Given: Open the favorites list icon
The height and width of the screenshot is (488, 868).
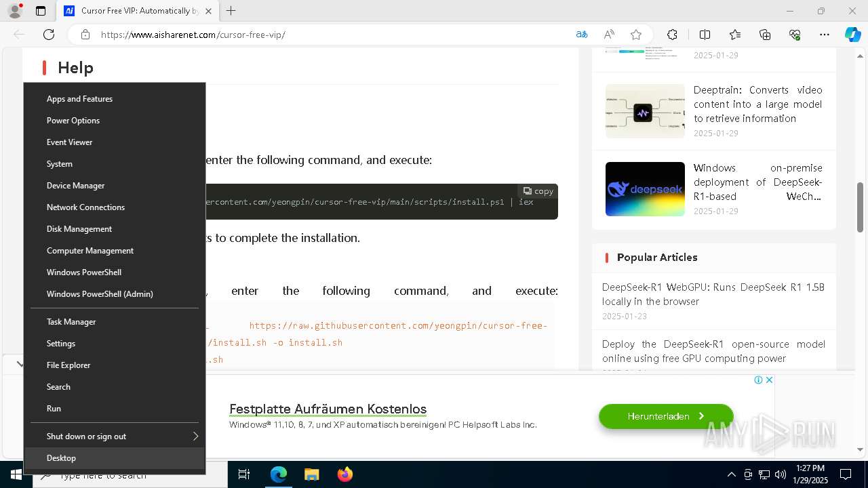Looking at the screenshot, I should point(735,35).
